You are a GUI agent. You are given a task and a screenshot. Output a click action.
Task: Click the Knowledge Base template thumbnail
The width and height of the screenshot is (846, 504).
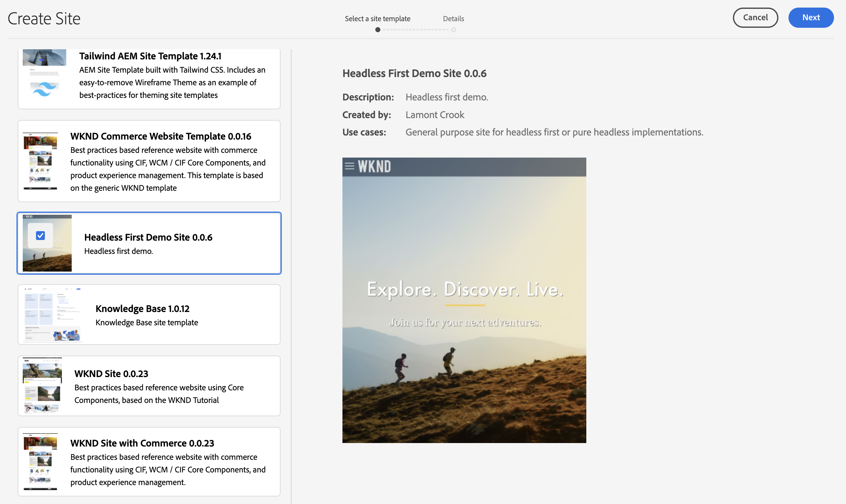pos(53,315)
